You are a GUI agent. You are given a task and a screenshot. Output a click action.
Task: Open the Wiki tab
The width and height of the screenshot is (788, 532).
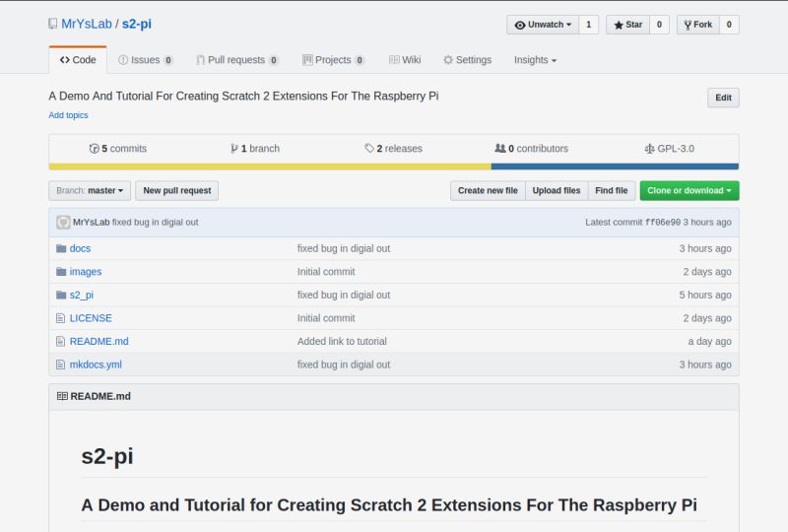click(x=405, y=60)
